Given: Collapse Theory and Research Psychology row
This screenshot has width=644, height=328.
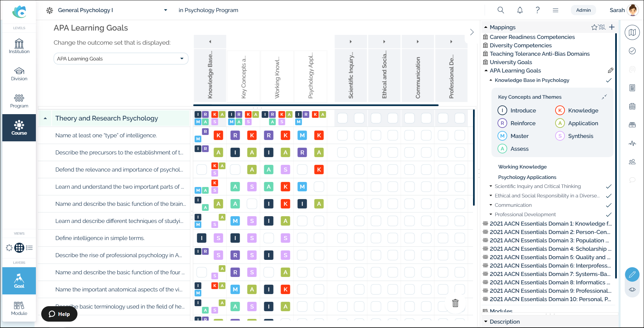Looking at the screenshot, I should tap(45, 119).
